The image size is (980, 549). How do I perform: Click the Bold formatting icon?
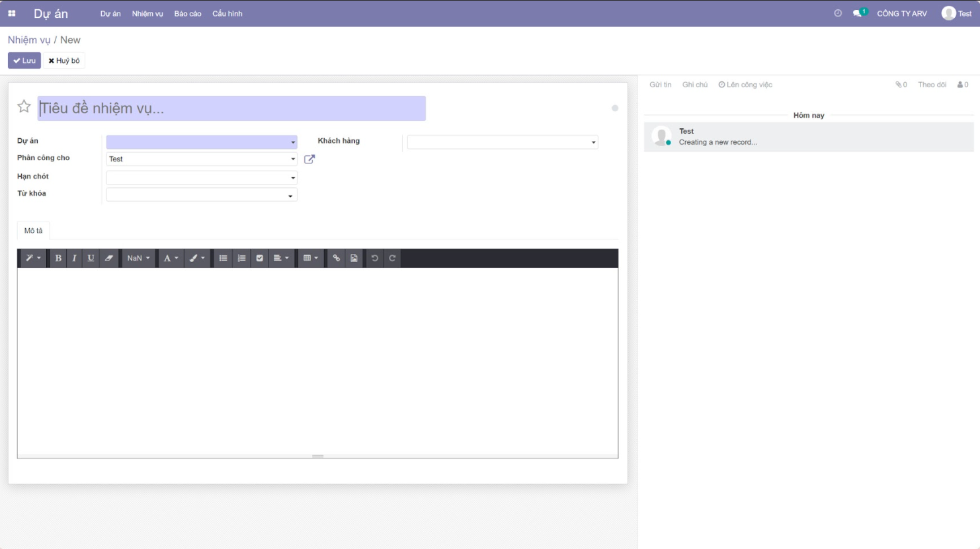pos(58,258)
